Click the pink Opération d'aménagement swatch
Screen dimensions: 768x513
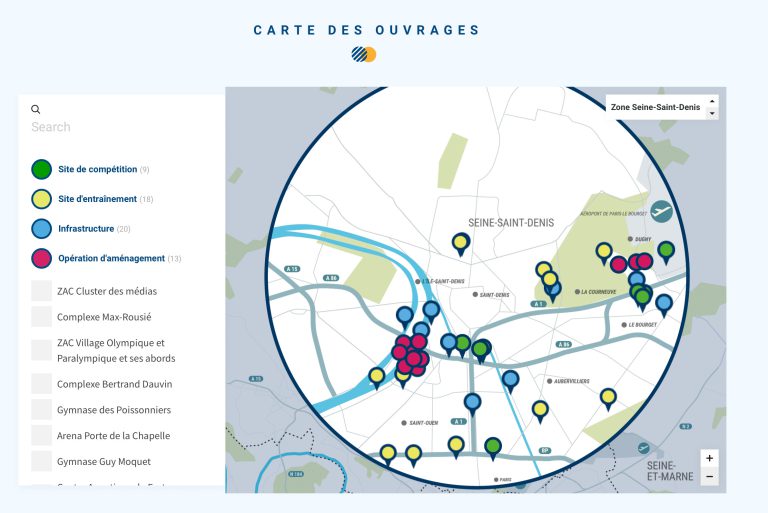(42, 258)
